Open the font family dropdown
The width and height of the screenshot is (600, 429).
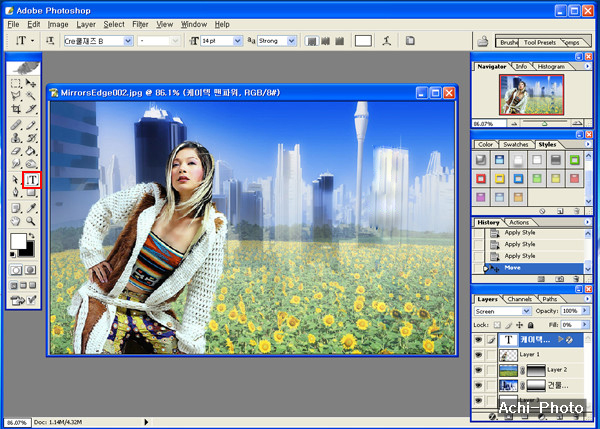tap(98, 41)
